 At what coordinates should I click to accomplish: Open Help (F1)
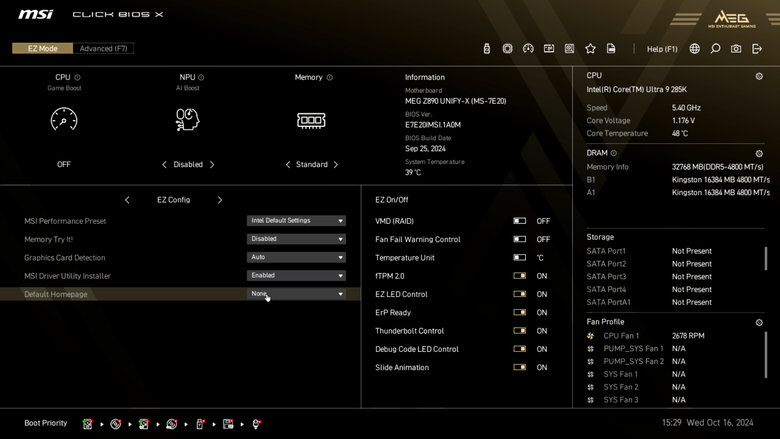(x=662, y=49)
